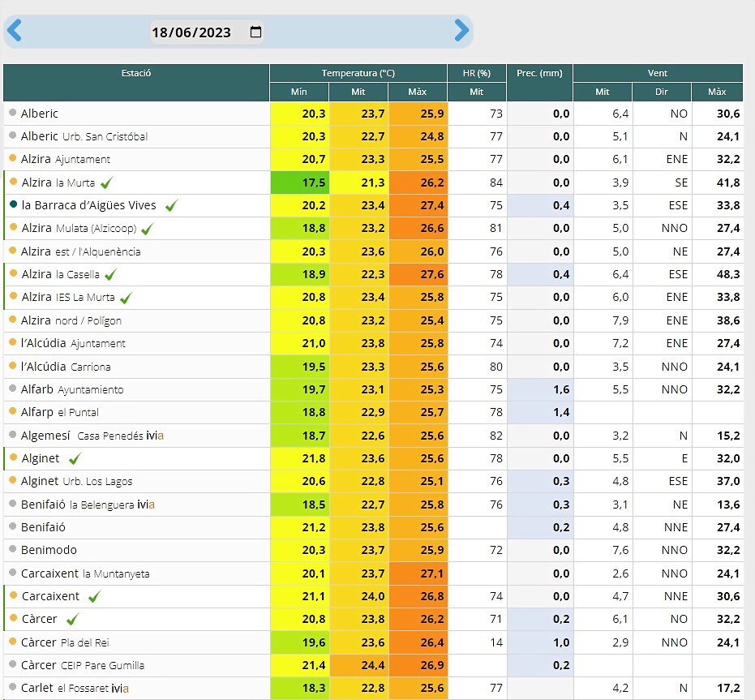Click checkmark beside Alzira la Casella
The width and height of the screenshot is (755, 700).
click(x=111, y=275)
